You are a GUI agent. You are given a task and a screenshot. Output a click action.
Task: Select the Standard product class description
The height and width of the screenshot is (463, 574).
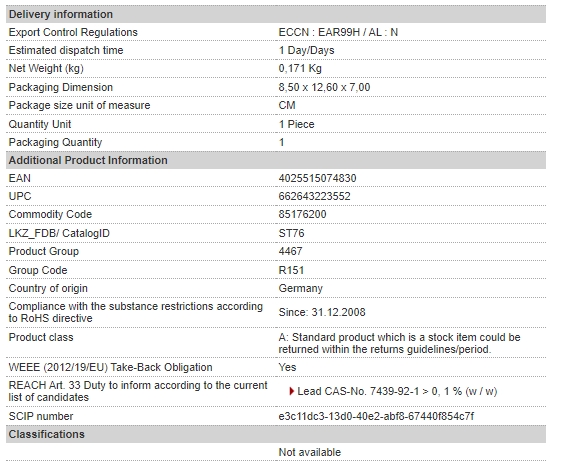point(399,343)
